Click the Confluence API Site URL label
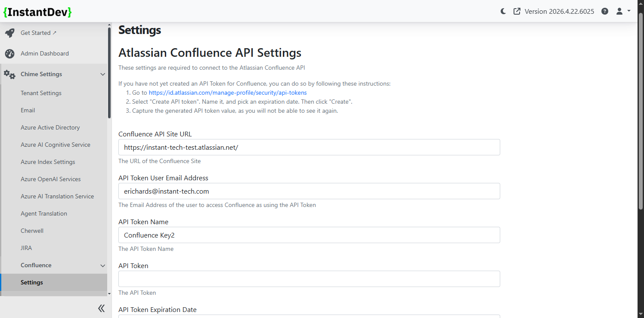The width and height of the screenshot is (644, 318). click(155, 134)
